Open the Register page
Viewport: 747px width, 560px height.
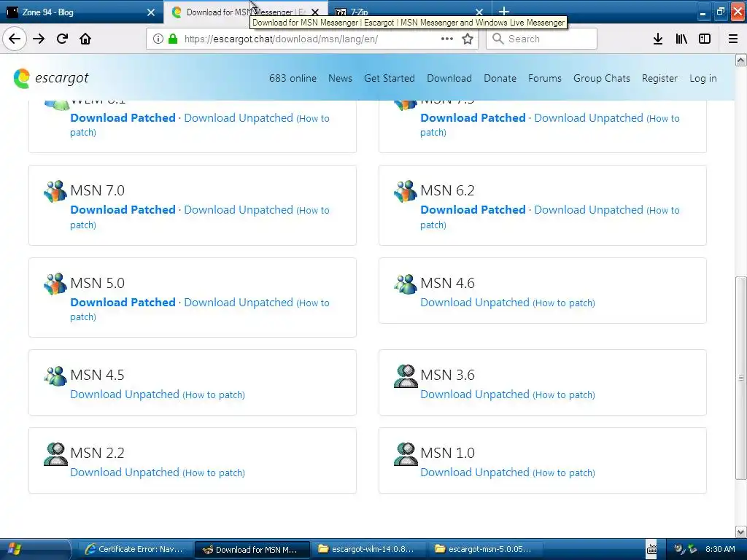[x=659, y=78]
